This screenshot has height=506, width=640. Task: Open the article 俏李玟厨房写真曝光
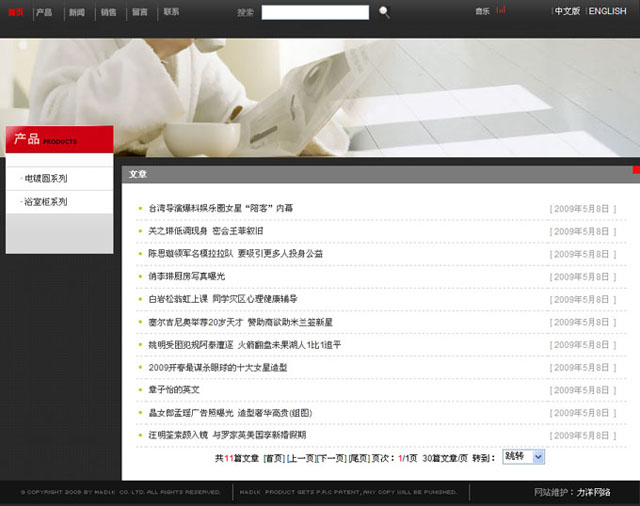coord(186,276)
